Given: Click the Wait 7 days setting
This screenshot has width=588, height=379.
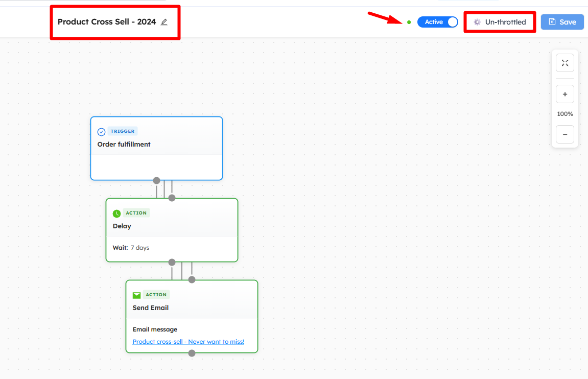Looking at the screenshot, I should 131,248.
